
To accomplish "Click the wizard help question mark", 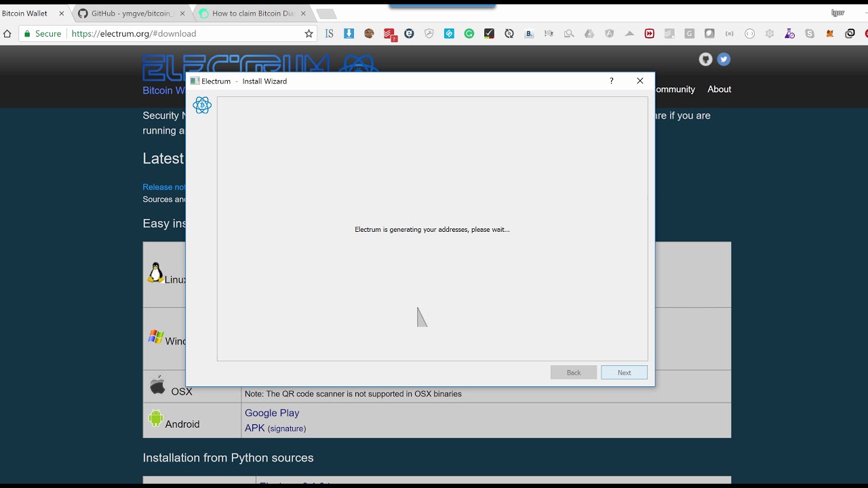I will point(611,81).
